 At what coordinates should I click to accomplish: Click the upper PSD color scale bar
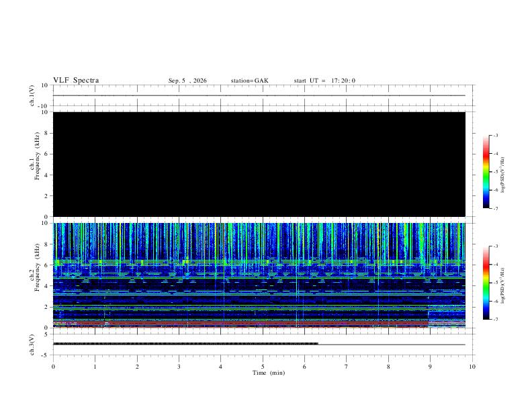point(486,172)
